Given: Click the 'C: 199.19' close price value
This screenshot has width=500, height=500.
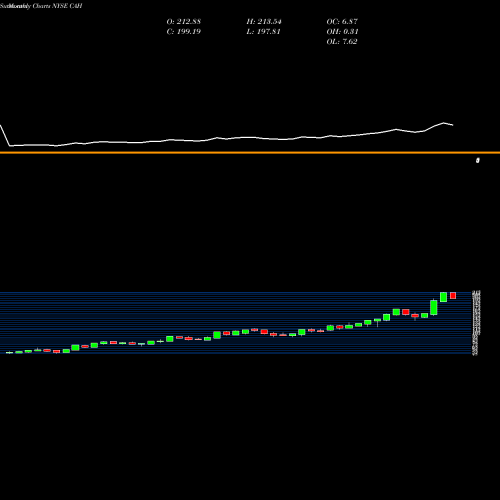Looking at the screenshot, I should (x=184, y=32).
